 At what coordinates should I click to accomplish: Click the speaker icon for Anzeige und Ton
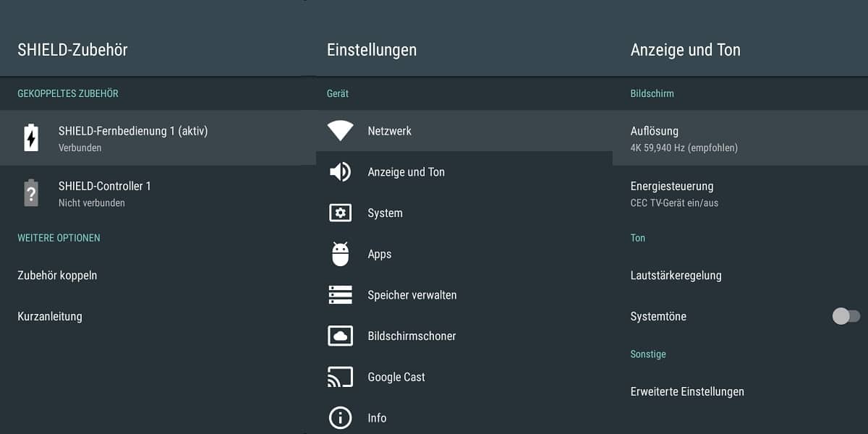click(340, 171)
